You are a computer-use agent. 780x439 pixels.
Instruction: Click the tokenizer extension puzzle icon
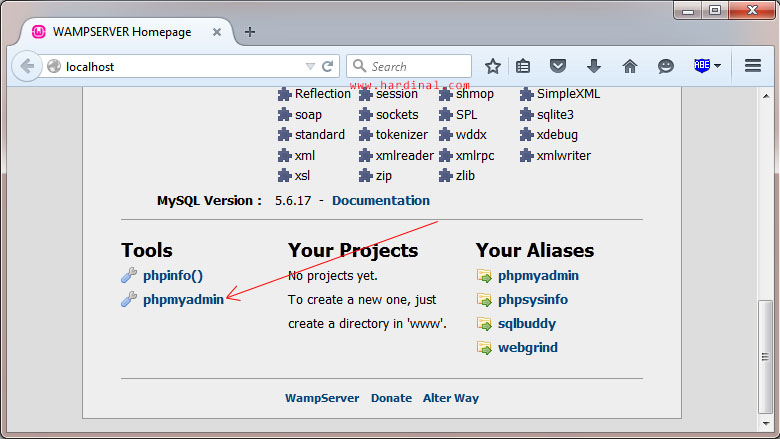tap(365, 135)
